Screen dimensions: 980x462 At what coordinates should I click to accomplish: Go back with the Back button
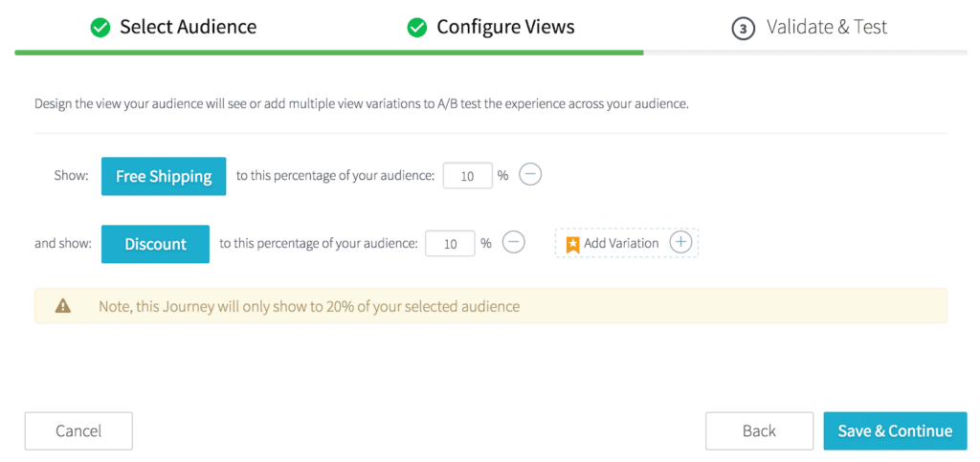(759, 430)
